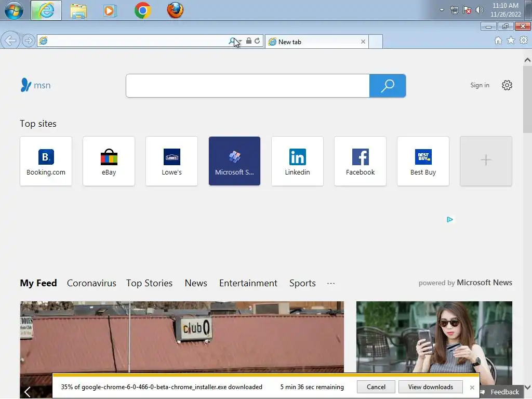532x399 pixels.
Task: Launch Google Chrome from taskbar
Action: pos(142,10)
